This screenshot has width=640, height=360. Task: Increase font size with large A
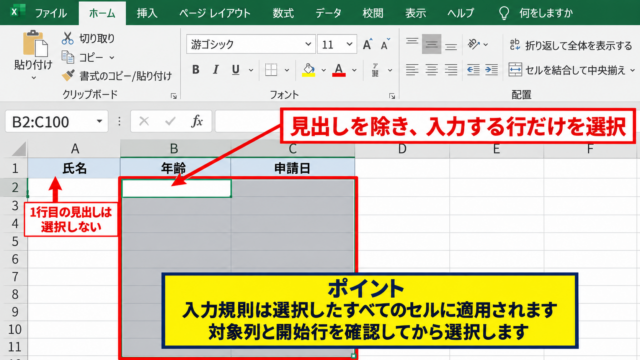pos(367,44)
